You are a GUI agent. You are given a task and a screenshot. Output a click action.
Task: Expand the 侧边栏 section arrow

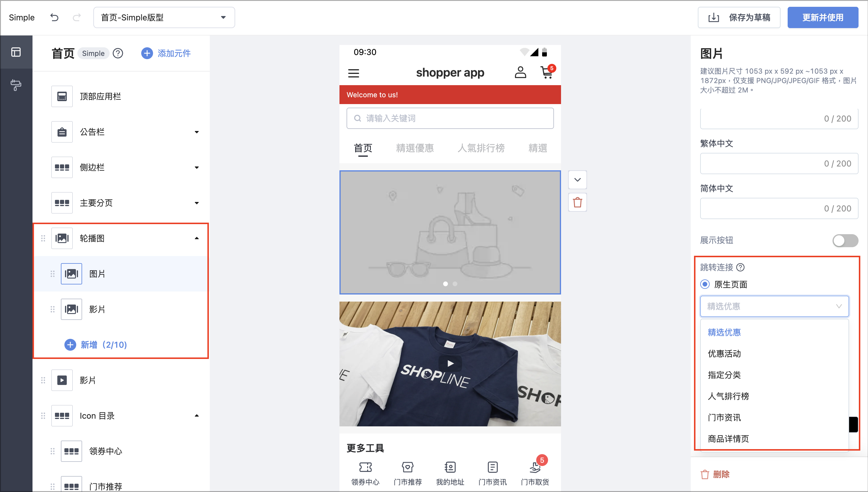pyautogui.click(x=196, y=167)
